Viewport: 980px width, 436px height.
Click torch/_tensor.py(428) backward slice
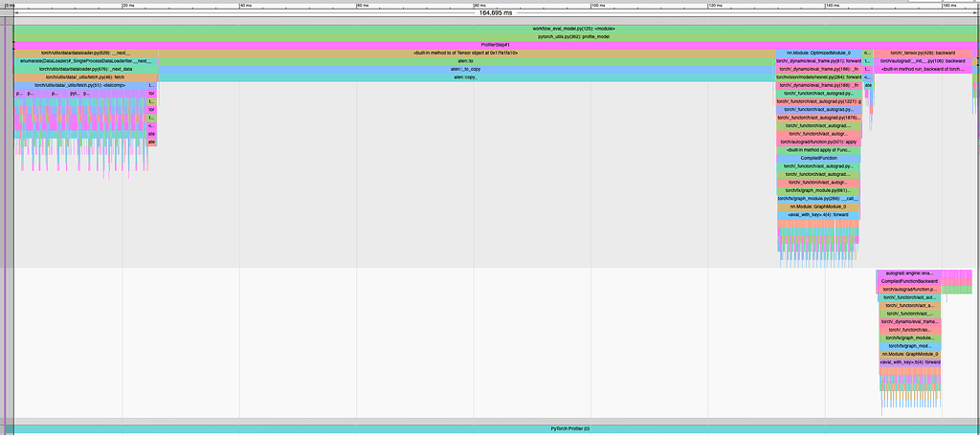pos(924,54)
